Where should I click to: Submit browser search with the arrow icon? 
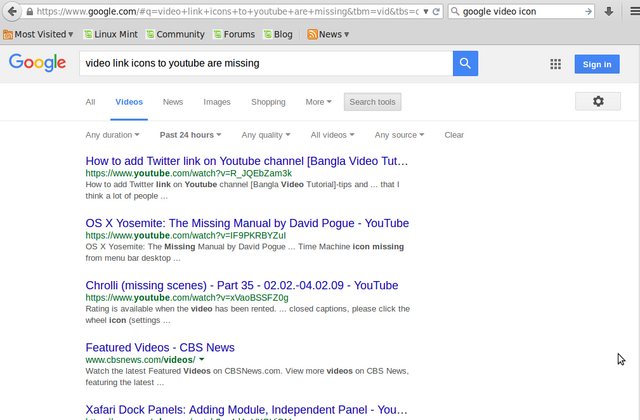(588, 11)
